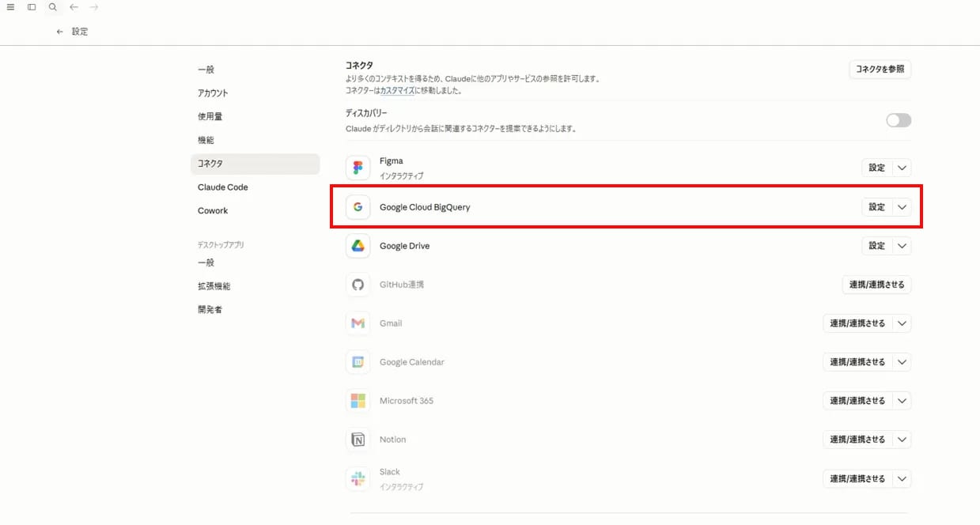
Task: Click 設定 button for Google Drive
Action: coord(877,246)
